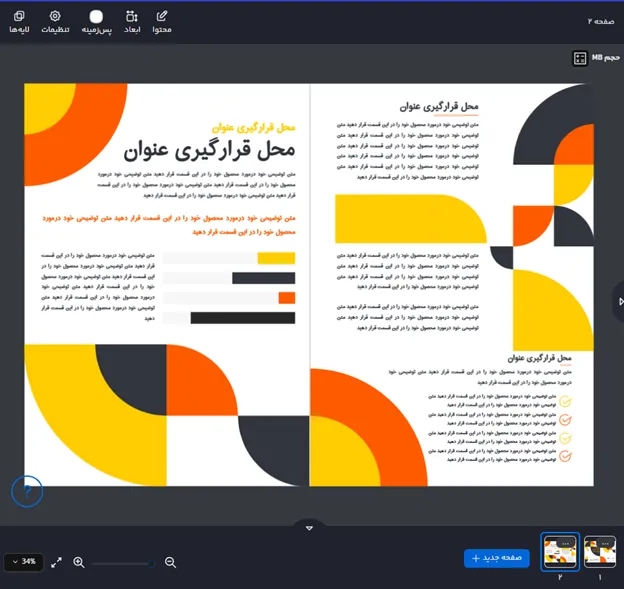Open the تنظیمات settings gear
This screenshot has height=589, width=624.
[55, 22]
